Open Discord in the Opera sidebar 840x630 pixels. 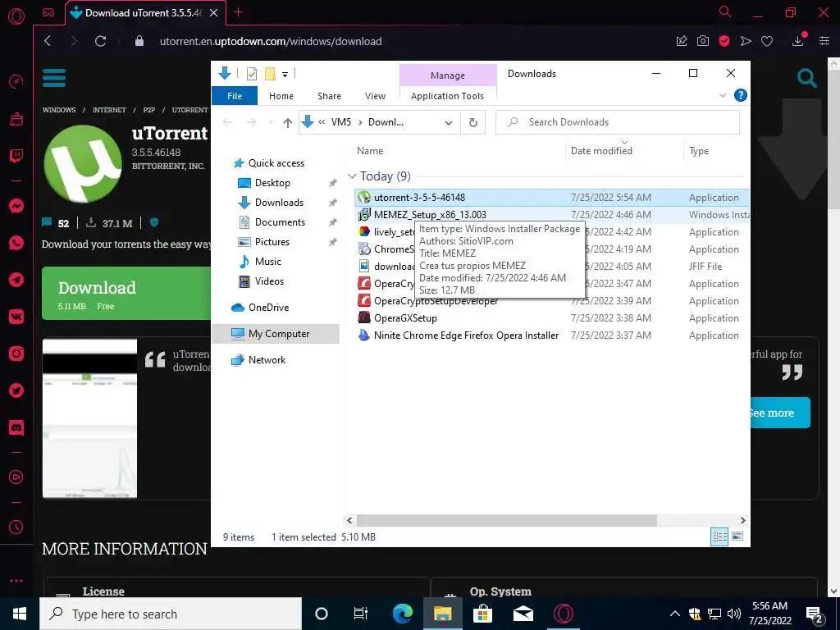click(16, 427)
